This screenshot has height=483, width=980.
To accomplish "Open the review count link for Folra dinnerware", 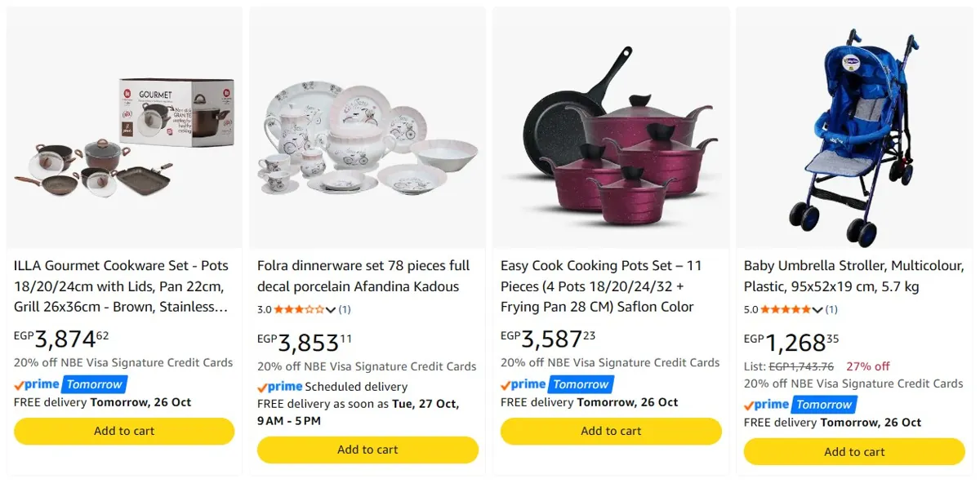I will [x=345, y=309].
